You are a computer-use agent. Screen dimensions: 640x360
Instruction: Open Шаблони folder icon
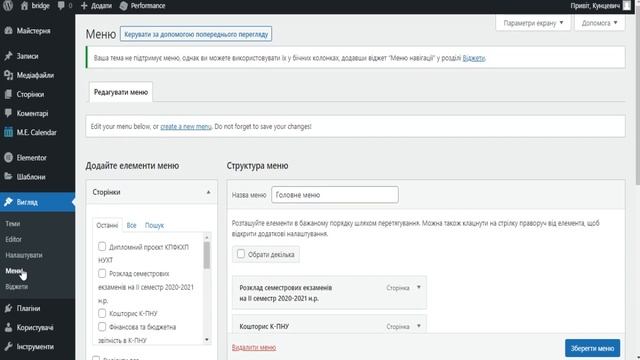click(8, 176)
